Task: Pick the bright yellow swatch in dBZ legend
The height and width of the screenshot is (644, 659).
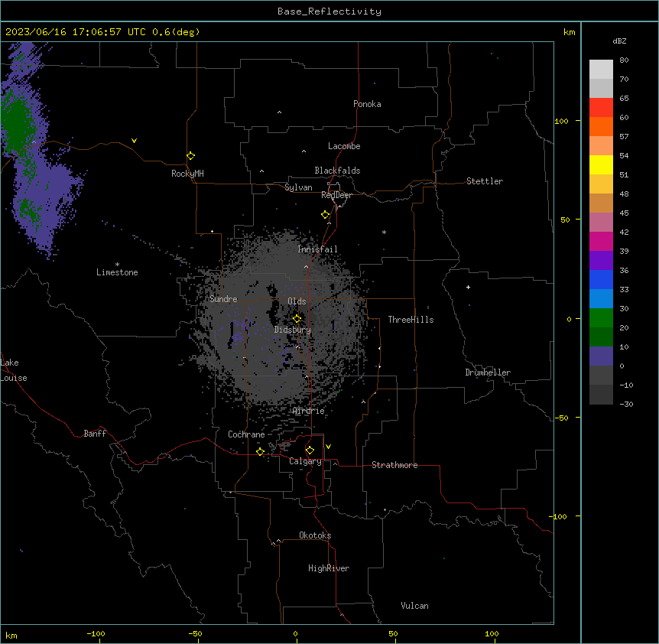Action: [601, 164]
